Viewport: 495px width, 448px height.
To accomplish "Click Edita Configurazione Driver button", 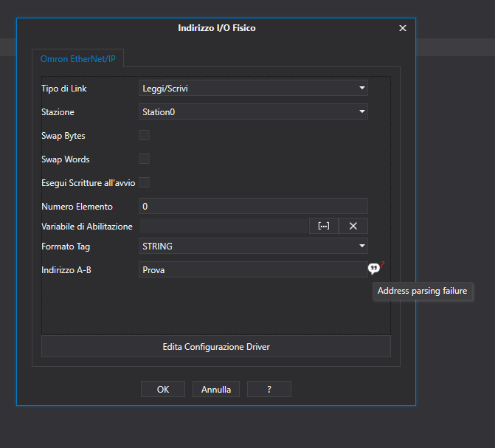I will point(216,347).
